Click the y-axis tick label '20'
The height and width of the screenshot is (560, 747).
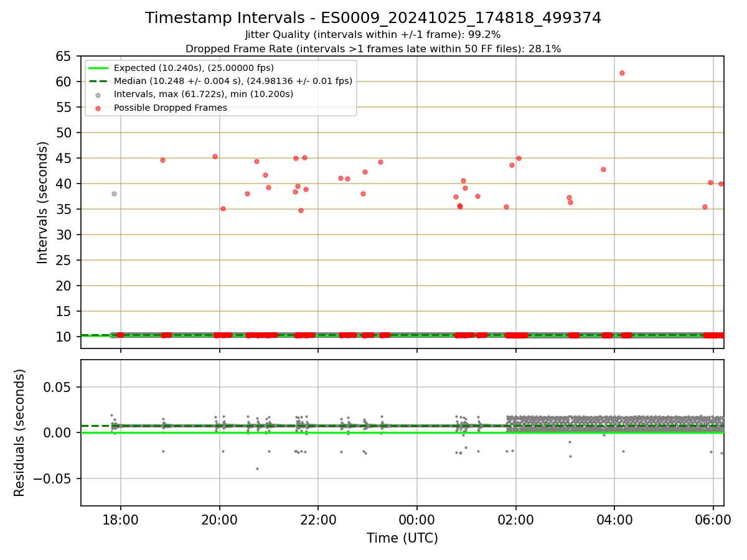tap(64, 286)
